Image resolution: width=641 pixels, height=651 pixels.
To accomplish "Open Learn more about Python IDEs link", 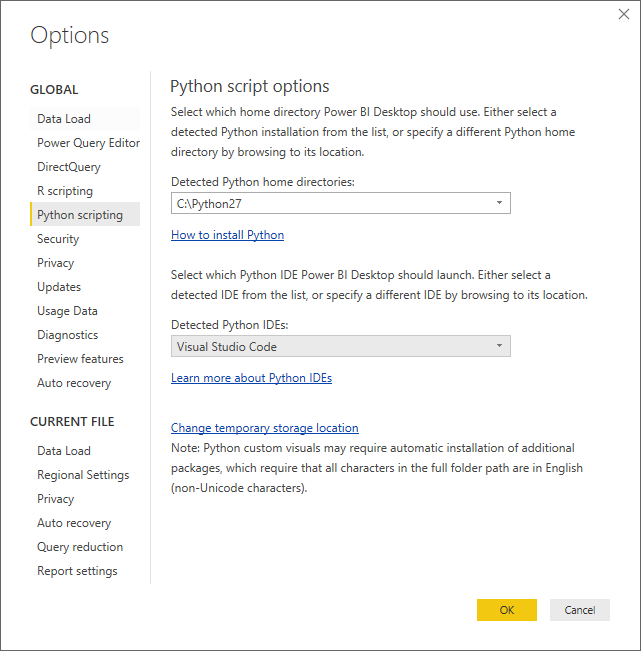I will [x=252, y=378].
